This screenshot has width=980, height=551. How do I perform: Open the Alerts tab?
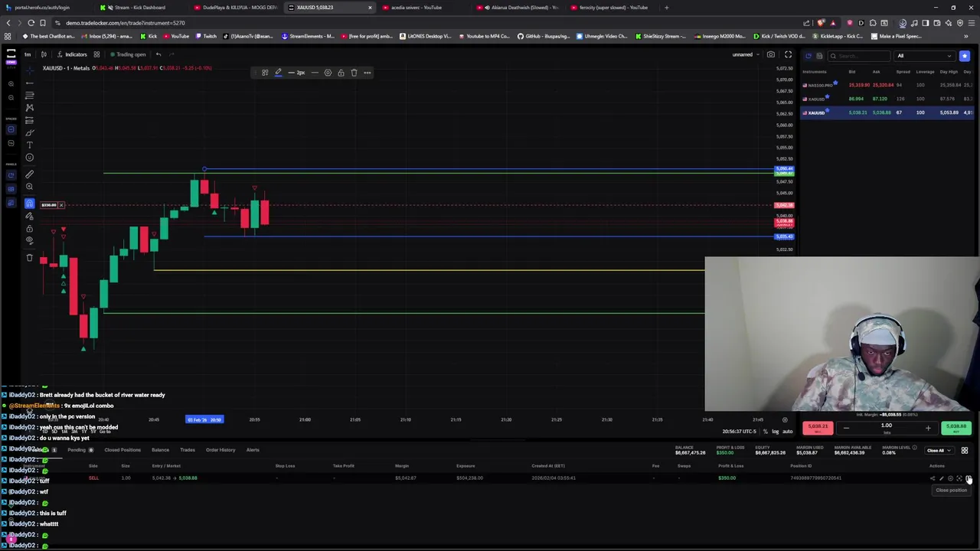(253, 450)
